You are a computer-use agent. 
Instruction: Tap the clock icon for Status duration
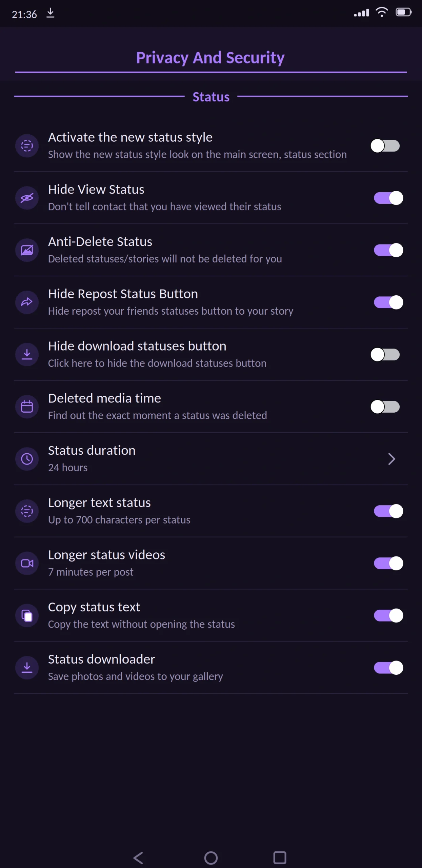(x=27, y=459)
